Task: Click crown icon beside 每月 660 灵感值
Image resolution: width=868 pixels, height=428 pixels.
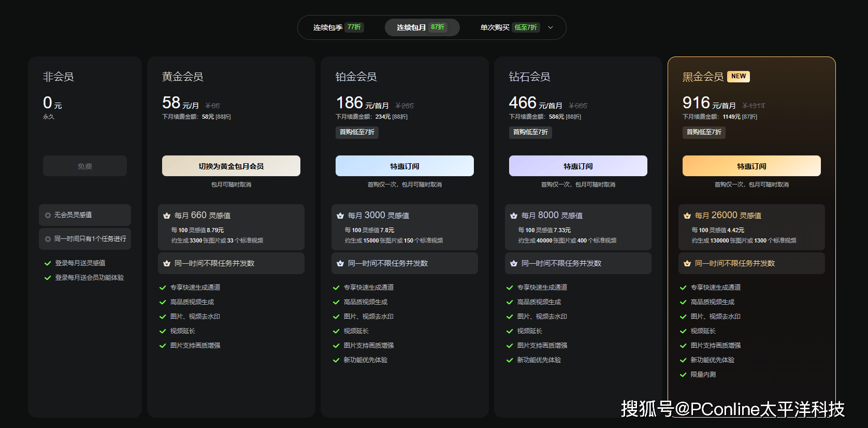Action: tap(167, 216)
